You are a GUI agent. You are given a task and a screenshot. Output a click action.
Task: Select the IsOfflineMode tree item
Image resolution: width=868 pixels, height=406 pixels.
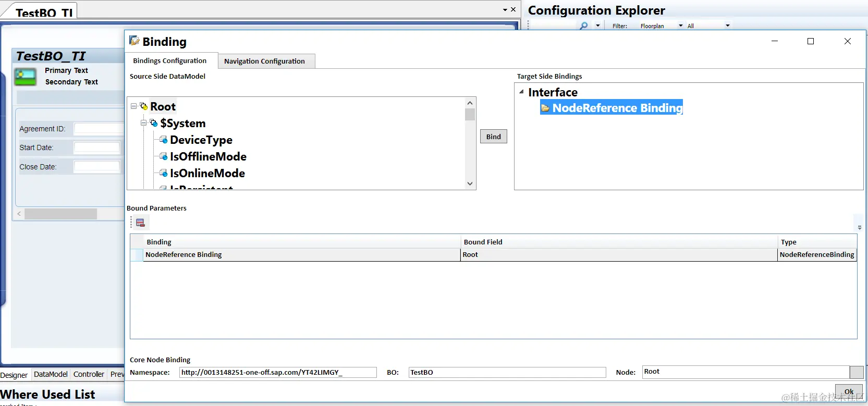(208, 156)
